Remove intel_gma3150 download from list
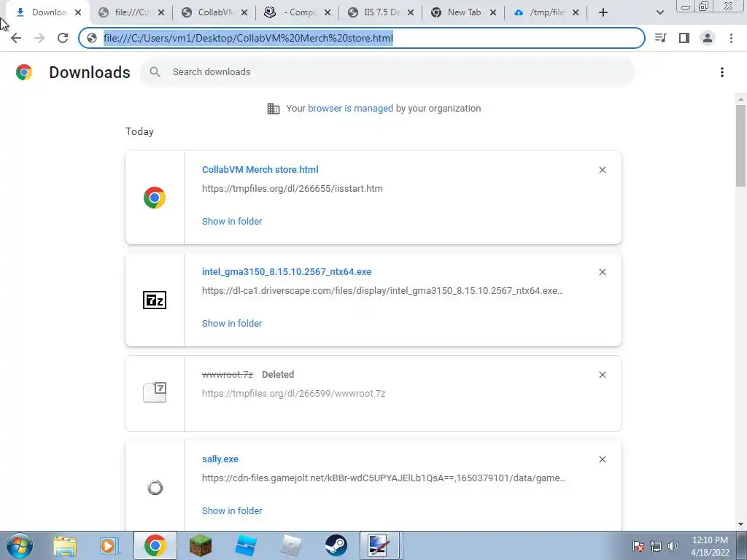Image resolution: width=747 pixels, height=560 pixels. coord(602,272)
